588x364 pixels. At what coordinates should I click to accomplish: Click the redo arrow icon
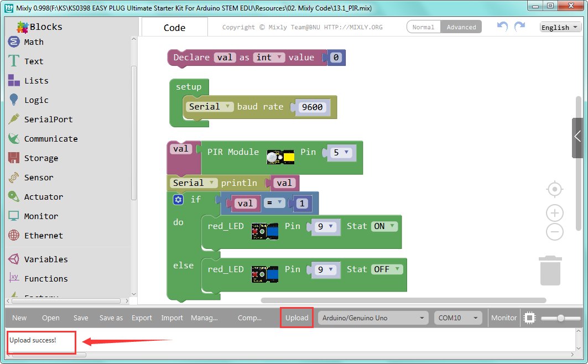520,27
